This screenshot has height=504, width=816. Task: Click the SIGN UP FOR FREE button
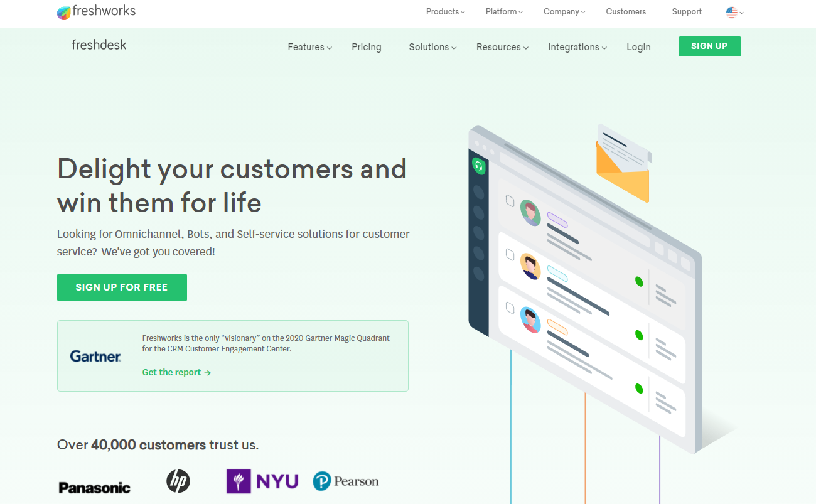point(122,287)
